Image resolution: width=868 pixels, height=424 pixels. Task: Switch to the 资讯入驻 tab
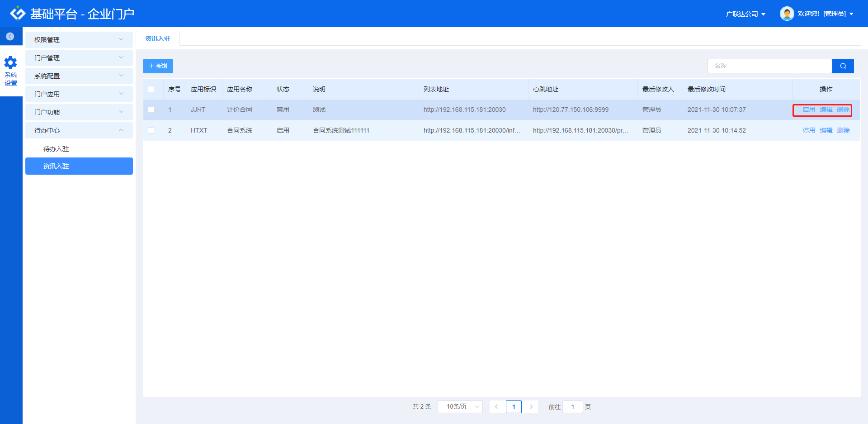click(x=158, y=39)
